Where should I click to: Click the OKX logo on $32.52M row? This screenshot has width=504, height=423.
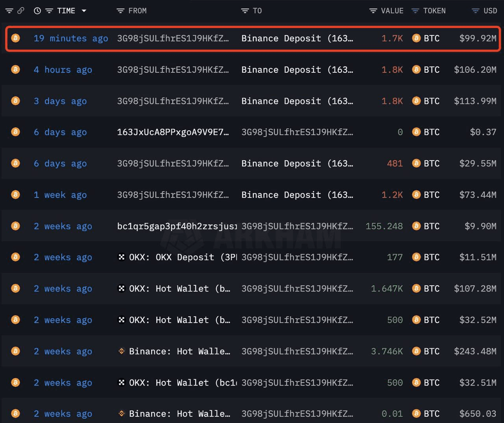pyautogui.click(x=122, y=320)
